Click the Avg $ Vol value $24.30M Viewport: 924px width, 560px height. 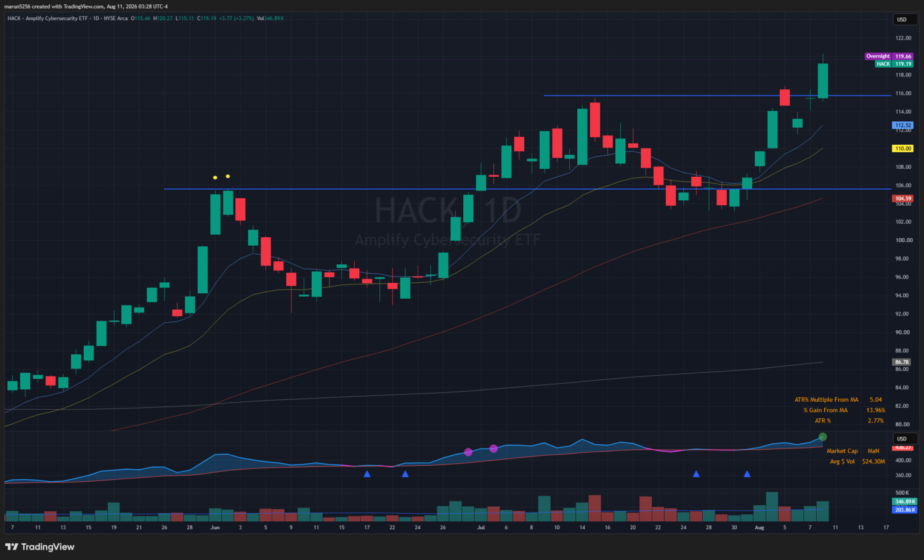point(873,461)
